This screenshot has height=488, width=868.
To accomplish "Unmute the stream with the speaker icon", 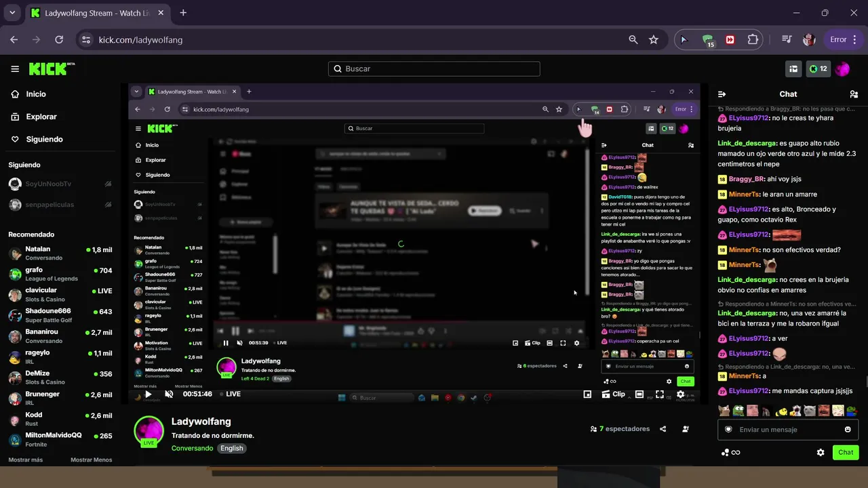I will tap(169, 394).
